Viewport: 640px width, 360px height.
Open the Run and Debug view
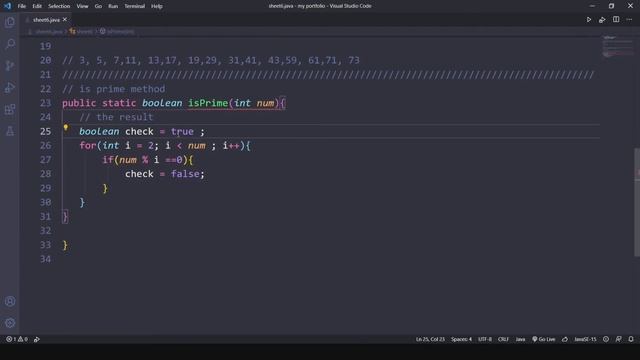coord(10,87)
